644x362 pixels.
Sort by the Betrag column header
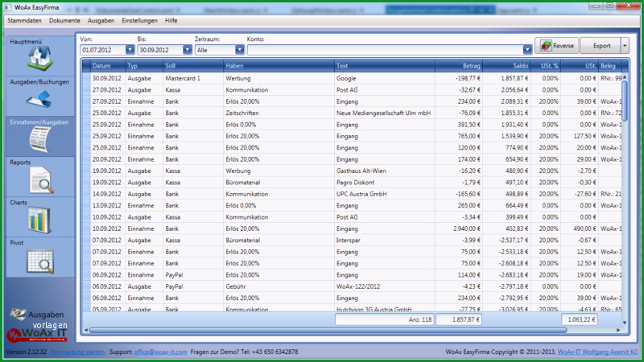point(459,66)
